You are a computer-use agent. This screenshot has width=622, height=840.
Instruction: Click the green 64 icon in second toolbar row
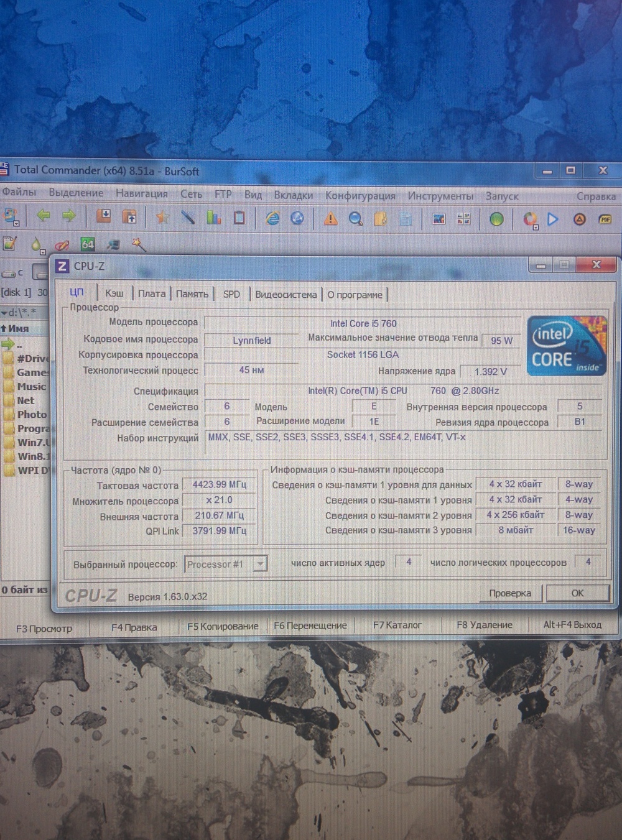[88, 244]
